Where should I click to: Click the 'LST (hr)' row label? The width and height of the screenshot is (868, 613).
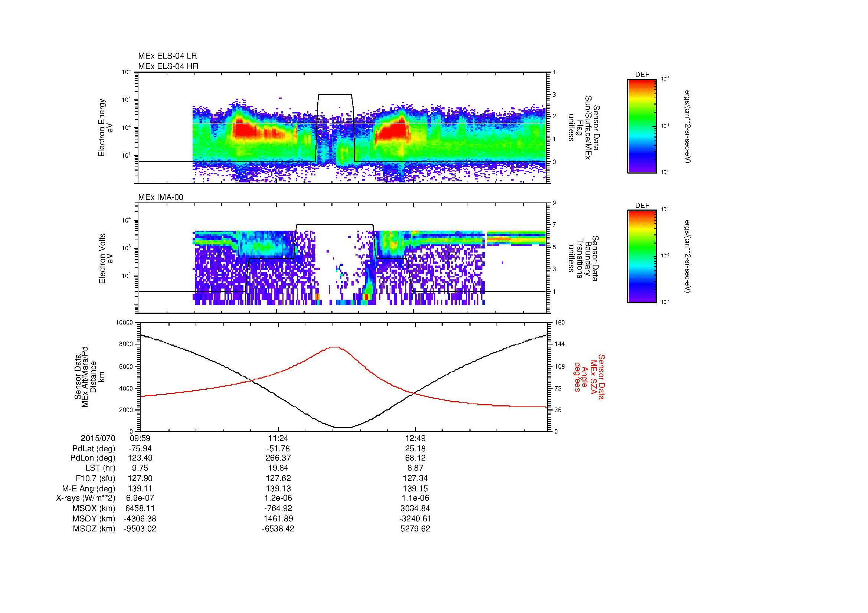[100, 468]
